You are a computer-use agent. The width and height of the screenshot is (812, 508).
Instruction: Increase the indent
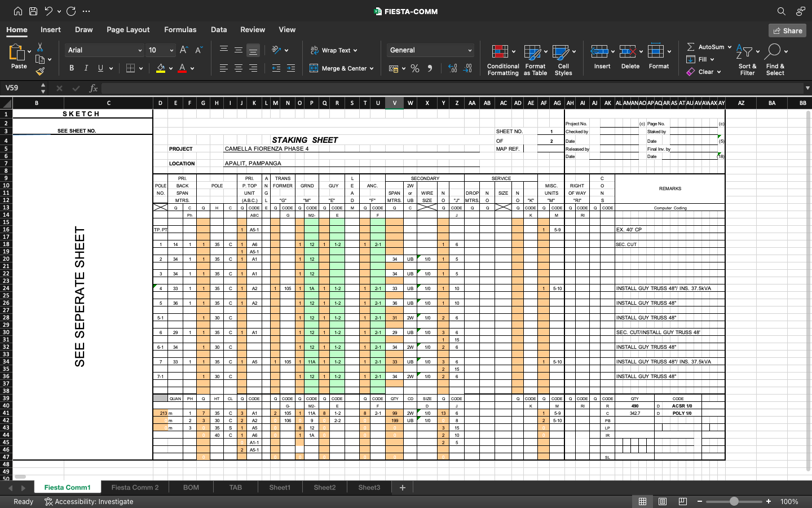291,68
